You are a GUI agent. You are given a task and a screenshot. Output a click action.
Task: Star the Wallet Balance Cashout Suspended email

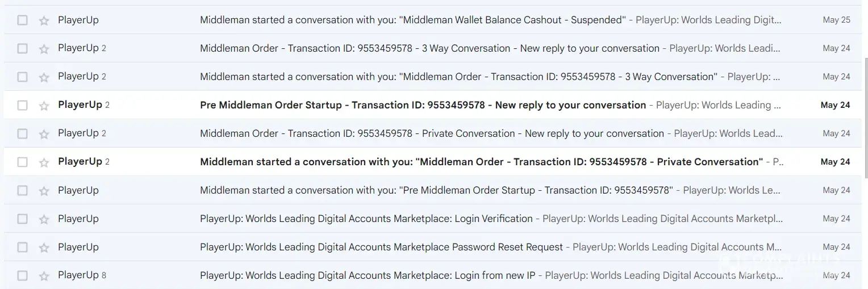coord(44,20)
